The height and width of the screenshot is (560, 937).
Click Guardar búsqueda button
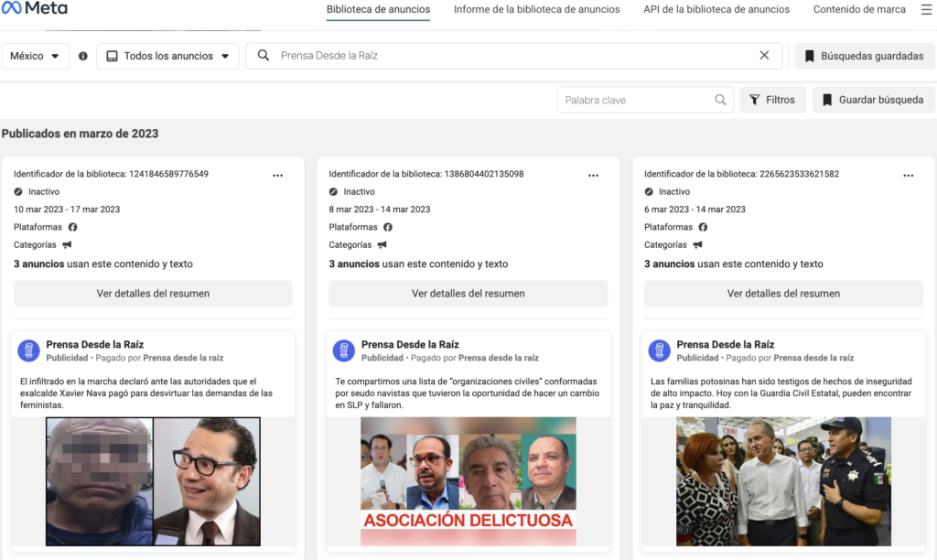pyautogui.click(x=873, y=100)
